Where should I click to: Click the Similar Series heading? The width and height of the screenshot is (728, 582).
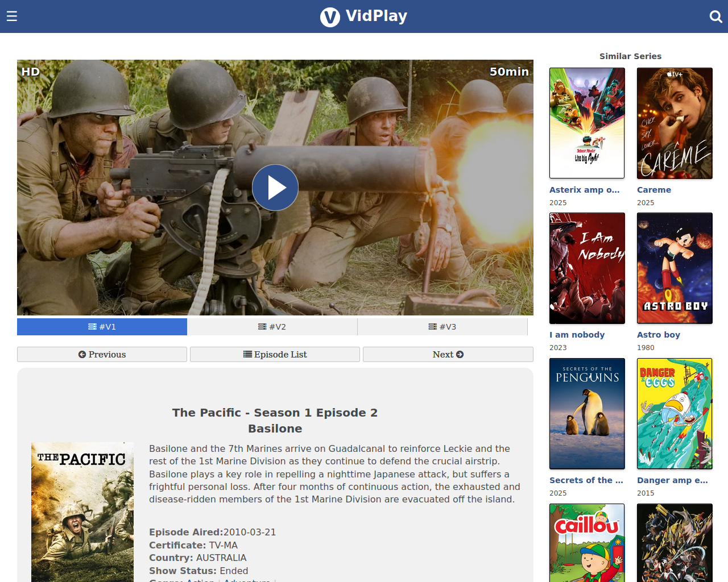pyautogui.click(x=630, y=56)
